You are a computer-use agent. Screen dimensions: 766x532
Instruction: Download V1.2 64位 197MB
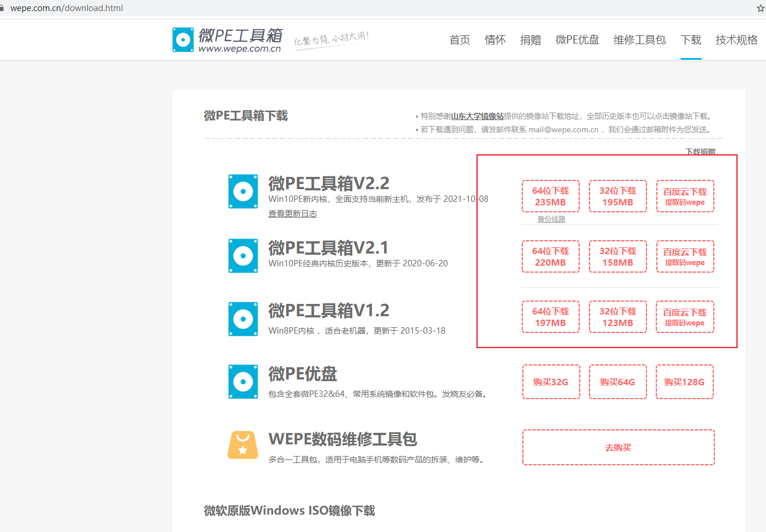551,317
